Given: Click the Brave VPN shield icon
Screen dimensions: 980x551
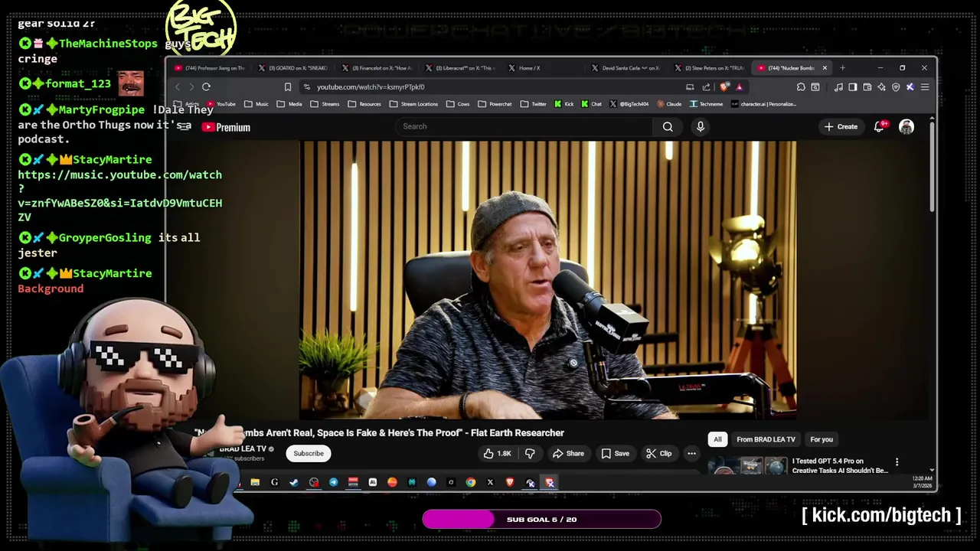Looking at the screenshot, I should click(x=896, y=86).
